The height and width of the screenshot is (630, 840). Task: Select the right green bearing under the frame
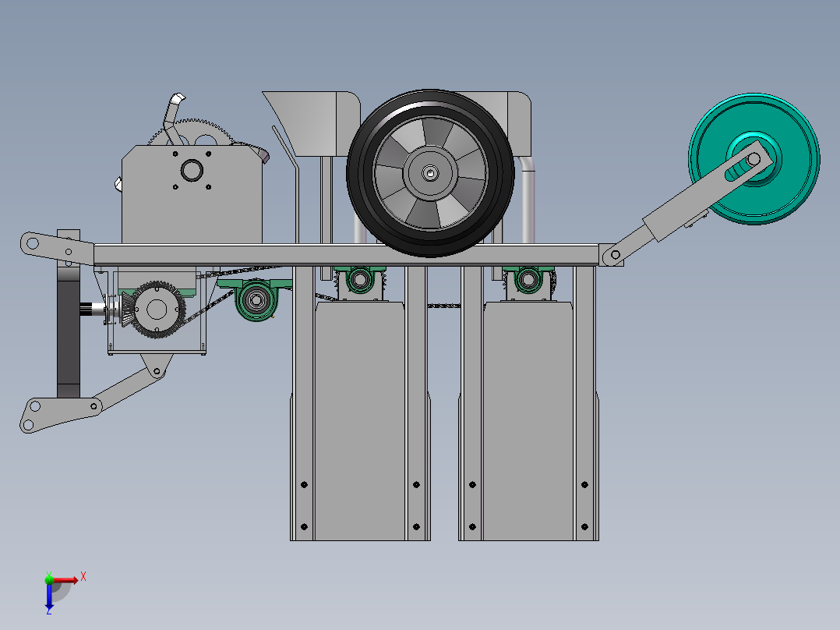tap(528, 279)
